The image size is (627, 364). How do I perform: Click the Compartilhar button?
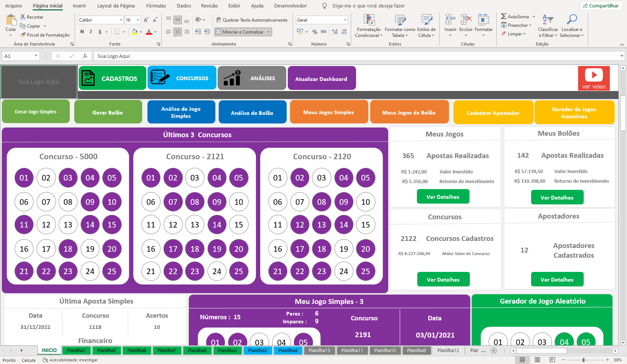[601, 6]
